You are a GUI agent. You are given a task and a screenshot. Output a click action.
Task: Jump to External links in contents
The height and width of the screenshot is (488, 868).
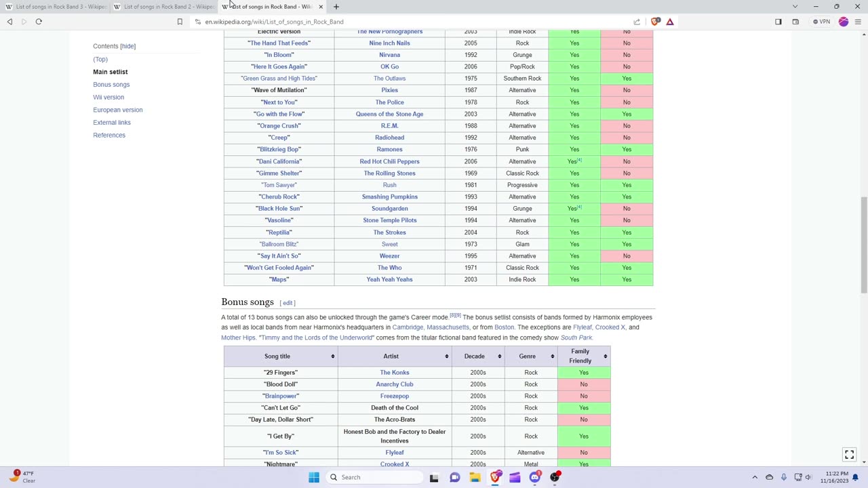coord(112,123)
